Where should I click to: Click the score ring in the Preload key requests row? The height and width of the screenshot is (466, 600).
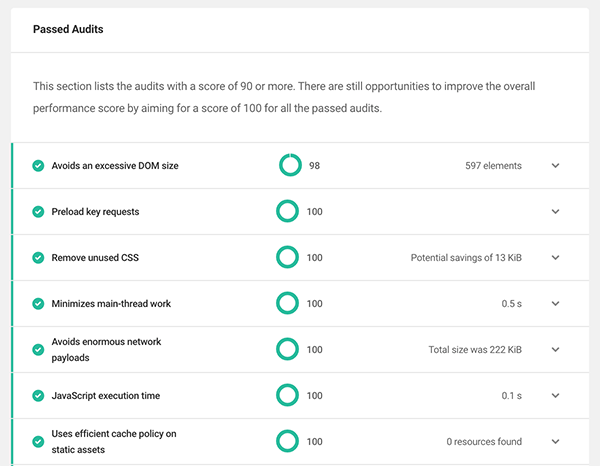288,212
